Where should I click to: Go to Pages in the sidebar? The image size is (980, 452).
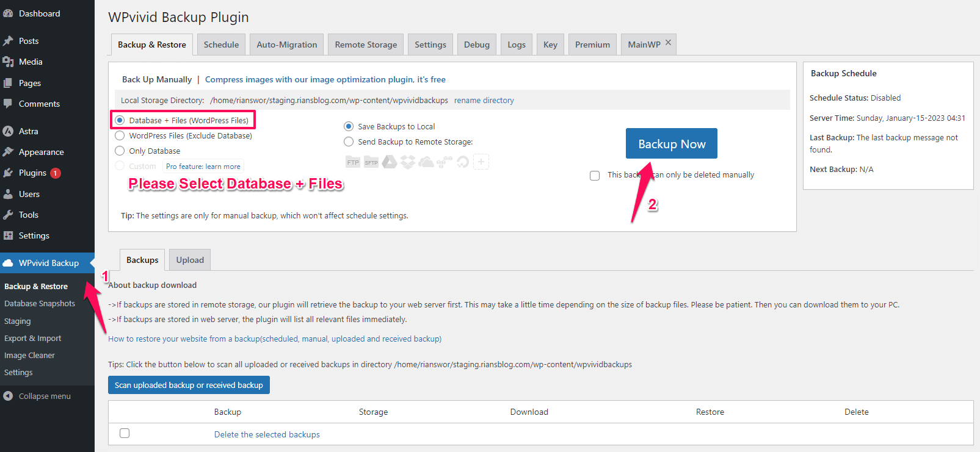(30, 83)
